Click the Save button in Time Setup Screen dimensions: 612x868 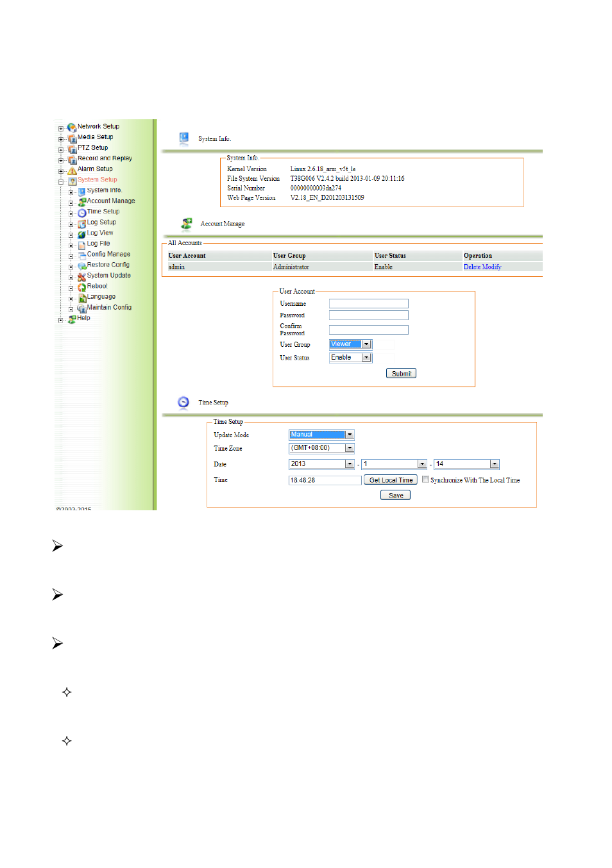(396, 495)
